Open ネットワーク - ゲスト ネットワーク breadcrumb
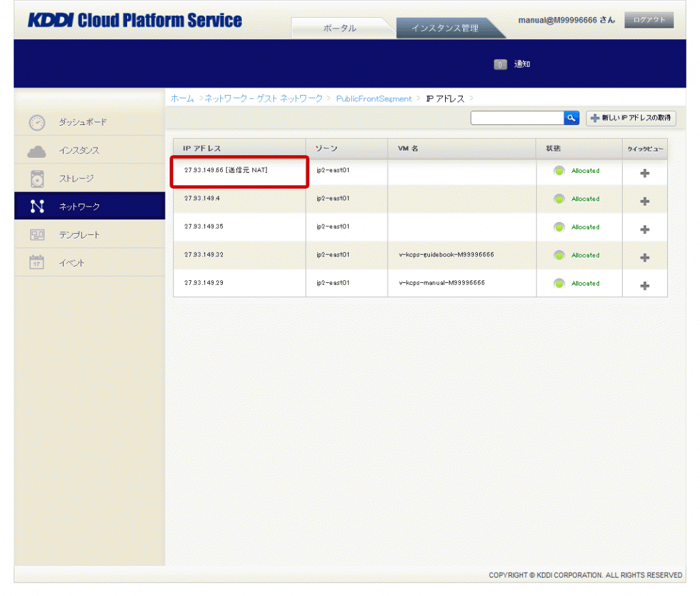This screenshot has height=596, width=700. pyautogui.click(x=263, y=98)
